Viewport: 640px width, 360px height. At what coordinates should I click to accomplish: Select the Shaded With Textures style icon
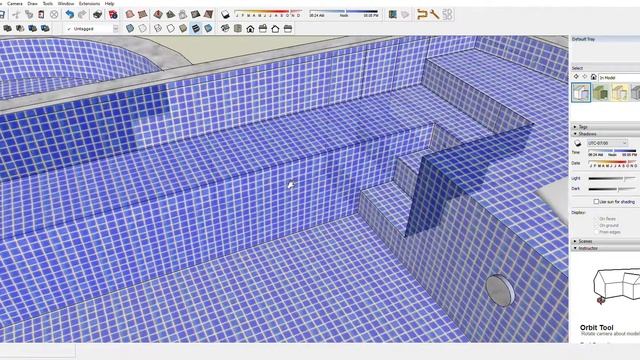(x=196, y=28)
